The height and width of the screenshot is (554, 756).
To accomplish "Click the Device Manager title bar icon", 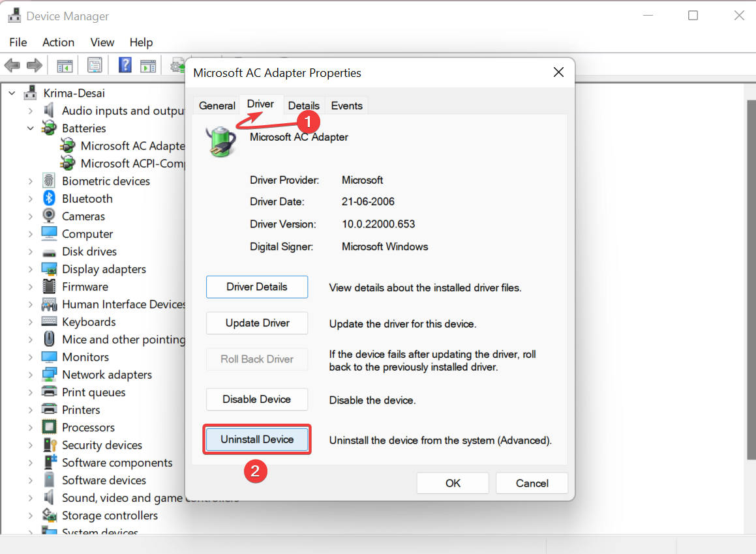I will point(14,16).
